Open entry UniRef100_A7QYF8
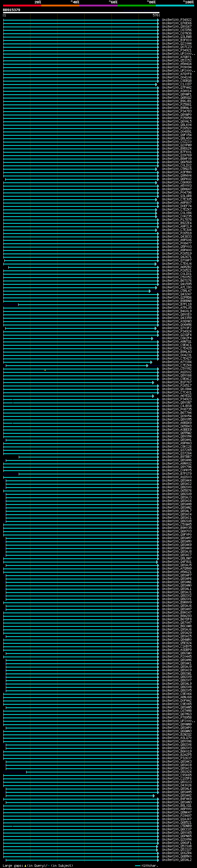The width and height of the screenshot is (197, 868). point(177,74)
